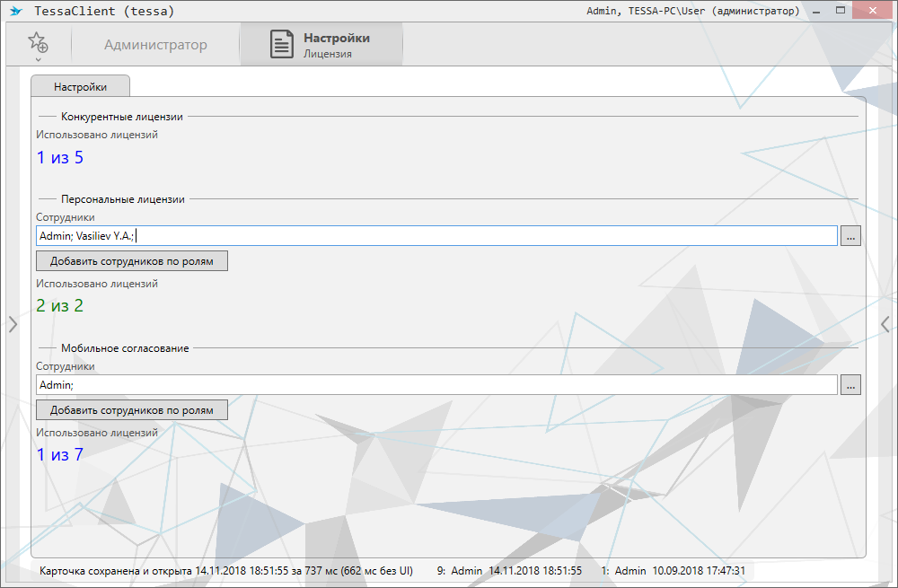898x588 pixels.
Task: Select the Настройки Лицензия card tab
Action: click(x=321, y=45)
